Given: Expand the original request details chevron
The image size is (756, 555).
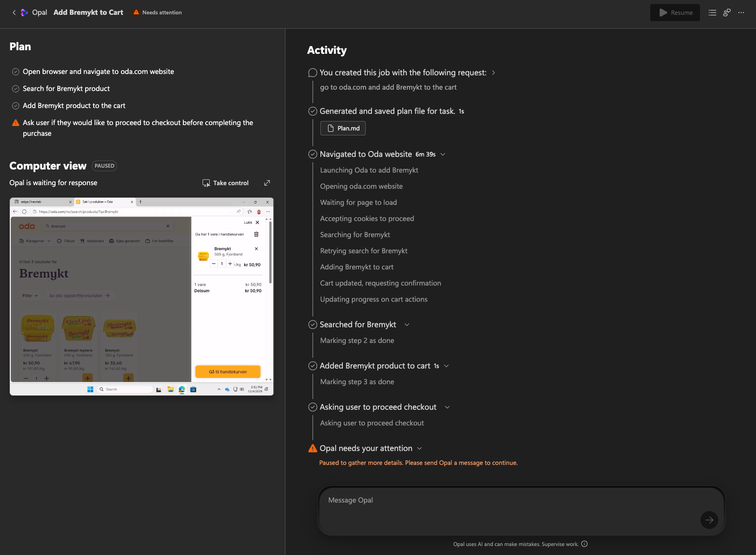Looking at the screenshot, I should (x=493, y=73).
